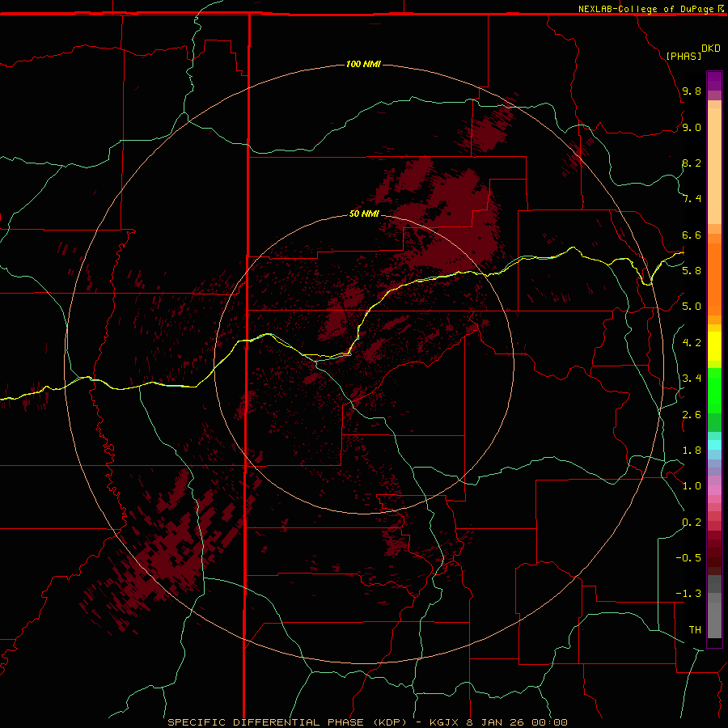The height and width of the screenshot is (728, 728).
Task: Pick the bright yellow band of color scale
Action: pyautogui.click(x=714, y=346)
